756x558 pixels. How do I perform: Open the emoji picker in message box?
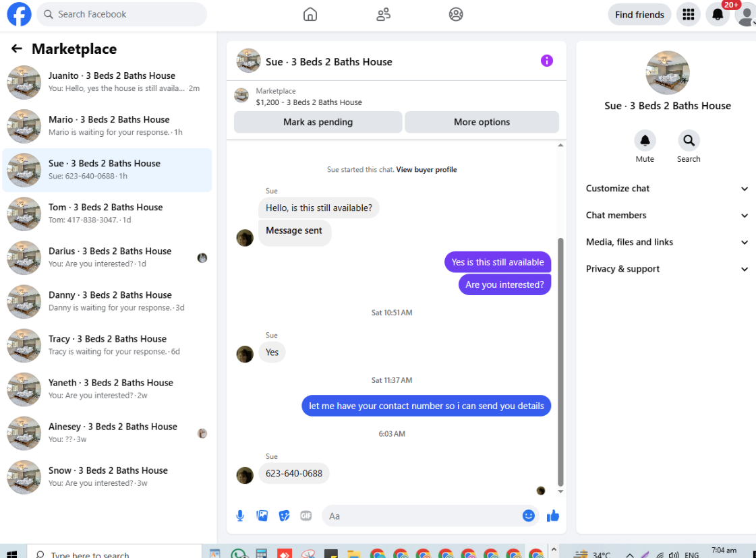click(529, 516)
